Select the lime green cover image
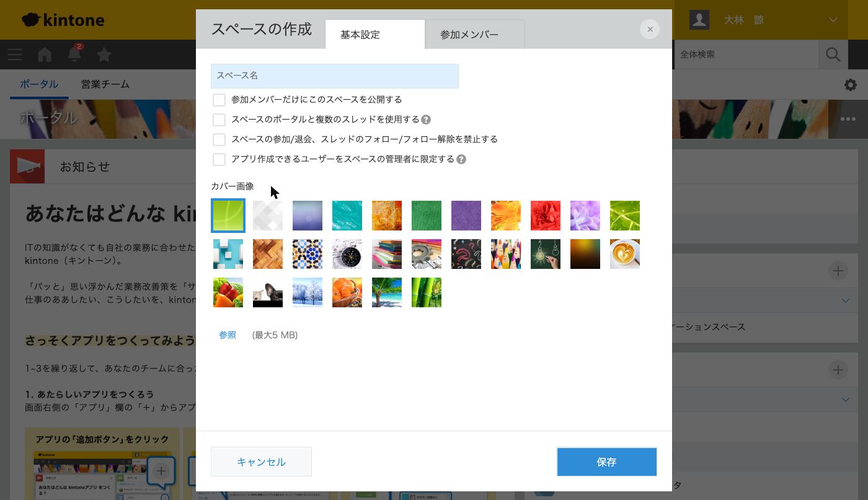The width and height of the screenshot is (868, 500). tap(228, 216)
